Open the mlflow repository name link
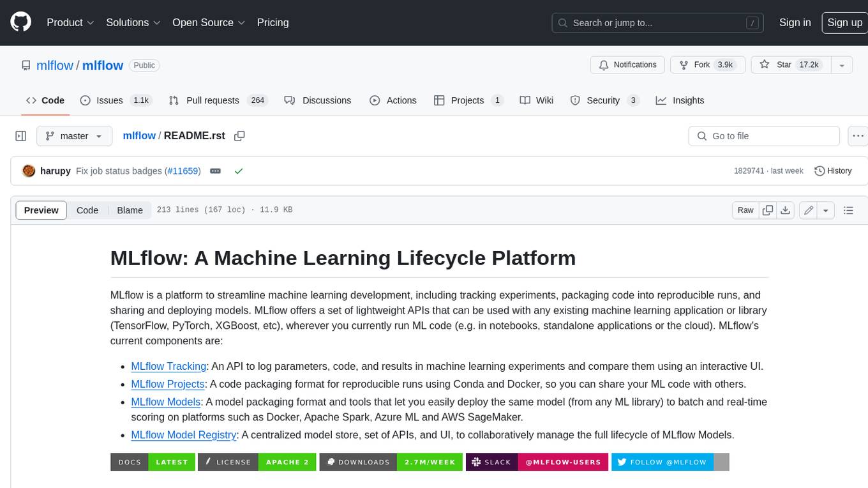Viewport: 868px width, 488px height. (x=103, y=65)
